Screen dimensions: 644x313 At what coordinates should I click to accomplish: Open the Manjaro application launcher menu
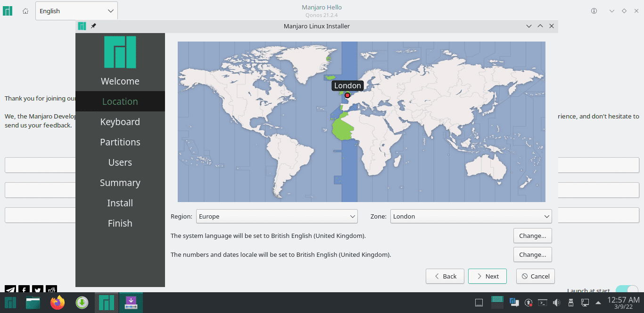pos(10,303)
